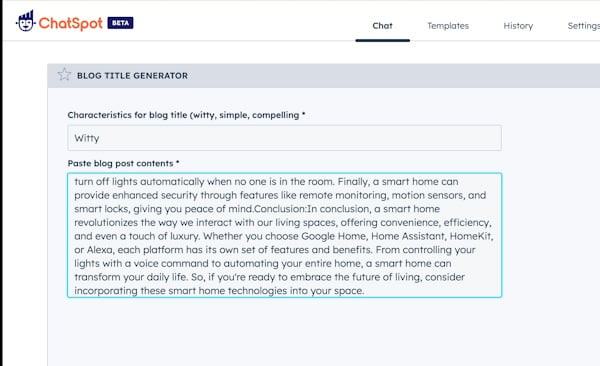The height and width of the screenshot is (366, 600).
Task: Place cursor after 'your space.' at the end
Action: pyautogui.click(x=364, y=291)
